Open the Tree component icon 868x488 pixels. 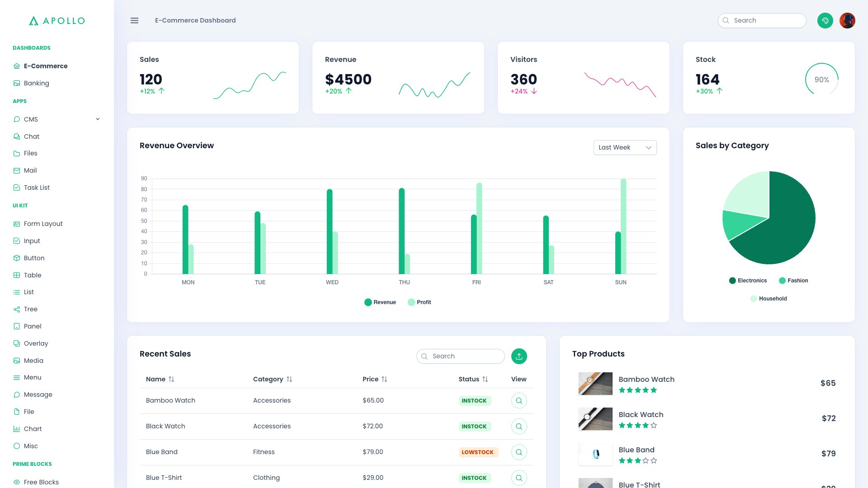click(x=17, y=309)
